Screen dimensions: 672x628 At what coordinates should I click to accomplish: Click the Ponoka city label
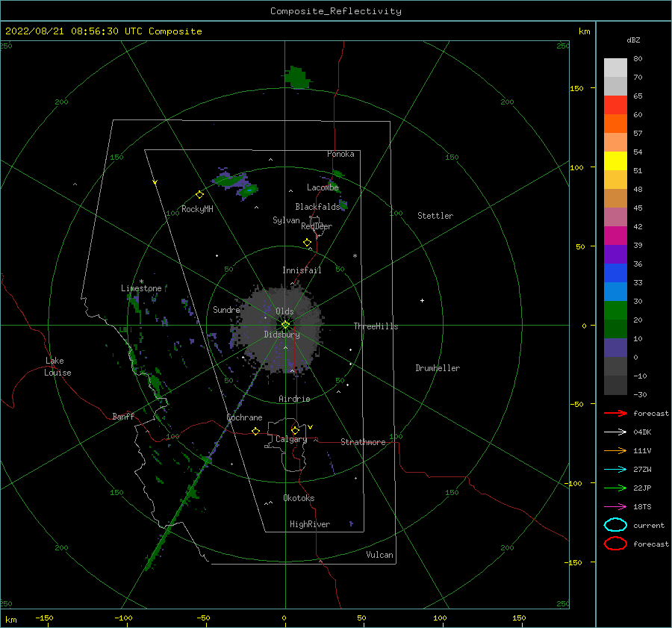pos(340,154)
